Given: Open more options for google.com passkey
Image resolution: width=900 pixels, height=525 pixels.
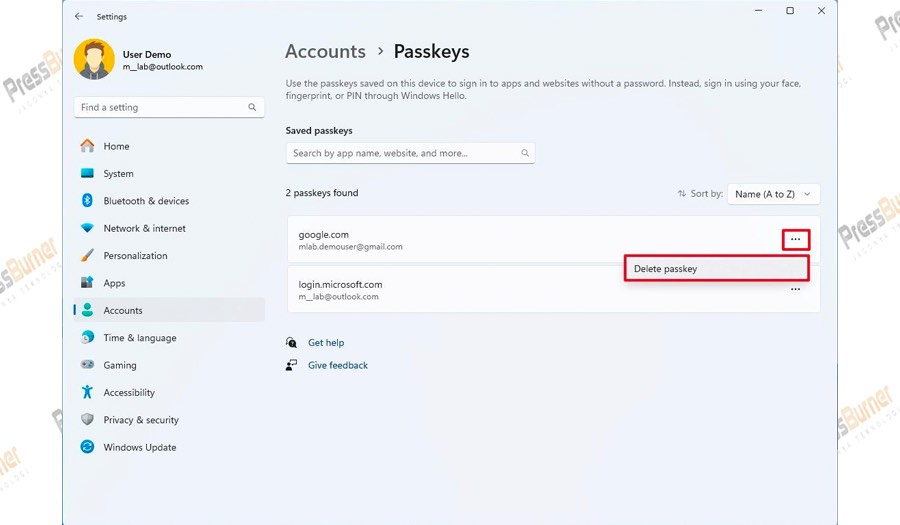Looking at the screenshot, I should (795, 240).
